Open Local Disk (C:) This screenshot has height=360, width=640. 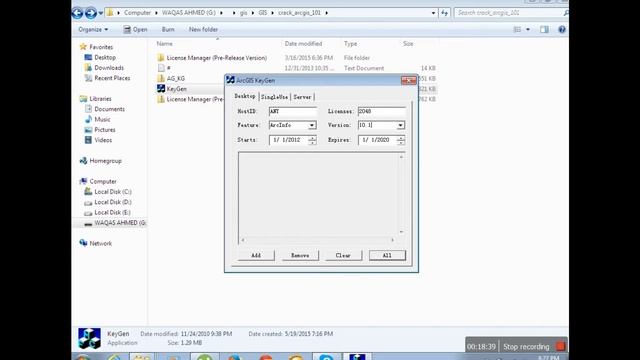point(113,192)
